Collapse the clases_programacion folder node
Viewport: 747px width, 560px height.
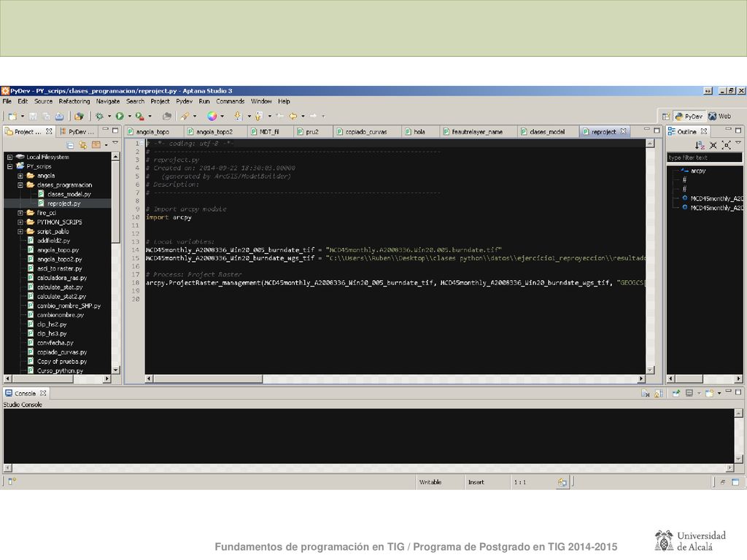20,185
